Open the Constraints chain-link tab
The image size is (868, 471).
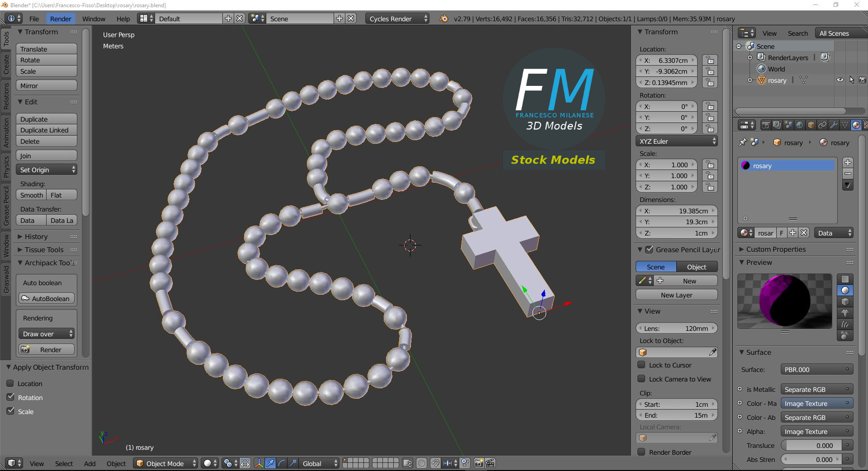pos(822,125)
